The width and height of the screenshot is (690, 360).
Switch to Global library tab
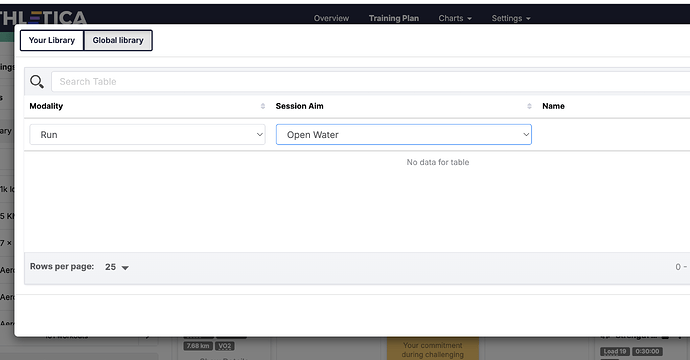118,40
